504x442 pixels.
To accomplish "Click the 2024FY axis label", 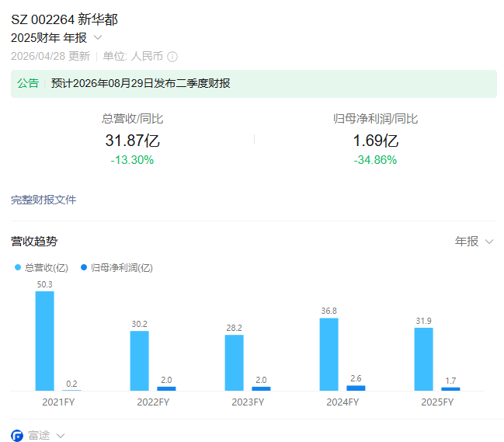I will point(342,402).
